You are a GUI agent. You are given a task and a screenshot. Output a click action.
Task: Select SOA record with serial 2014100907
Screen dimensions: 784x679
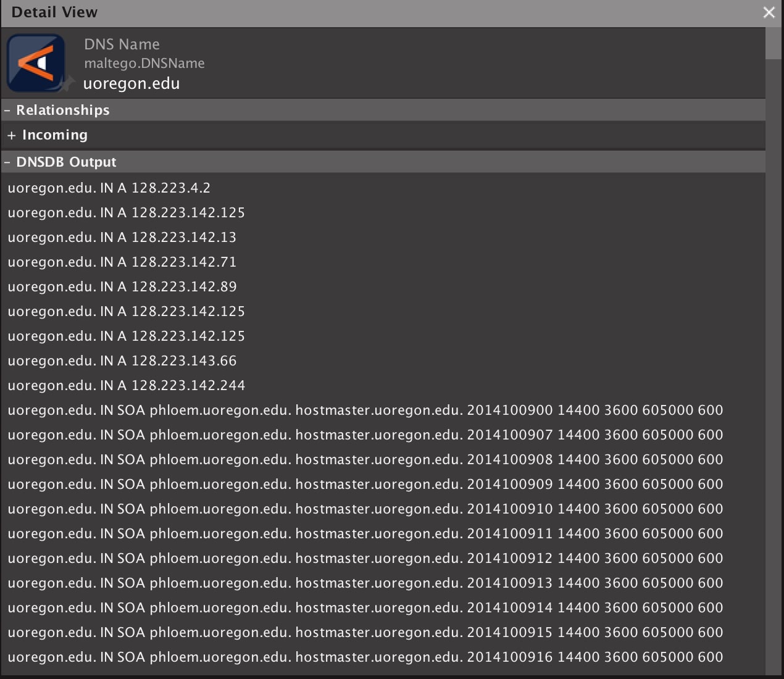[x=365, y=435]
